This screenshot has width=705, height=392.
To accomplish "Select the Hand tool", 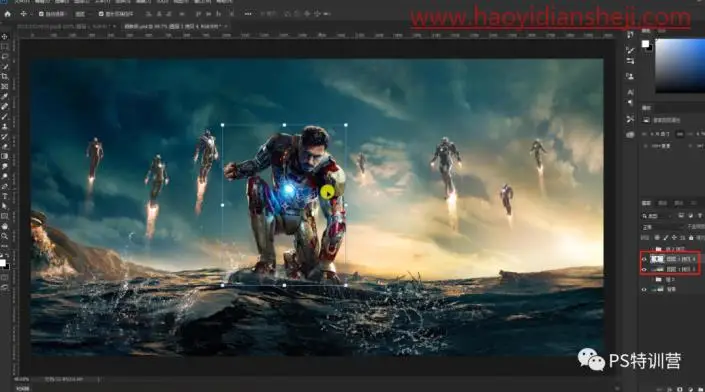I will coord(4,226).
